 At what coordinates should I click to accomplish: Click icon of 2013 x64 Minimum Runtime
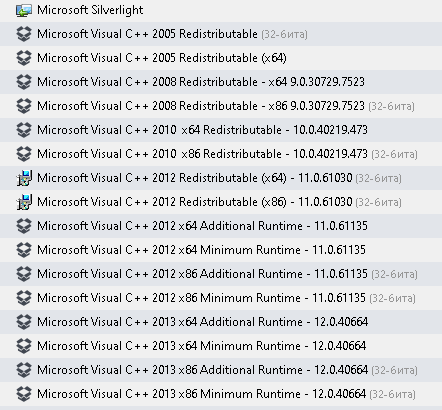click(24, 346)
